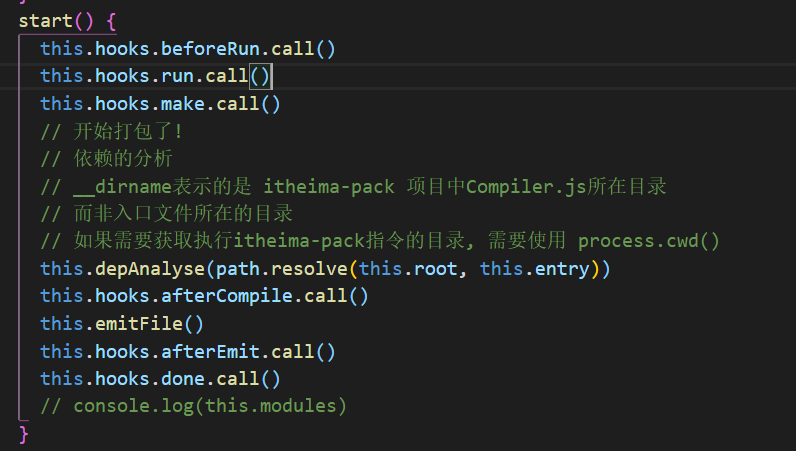796x451 pixels.
Task: Place cursor after this.hooks.run.call()
Action: point(272,76)
